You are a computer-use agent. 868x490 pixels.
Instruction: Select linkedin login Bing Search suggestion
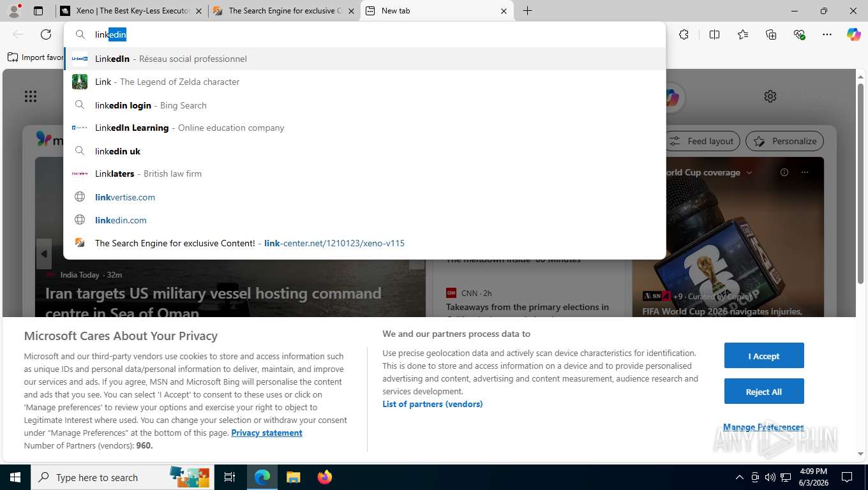point(364,105)
